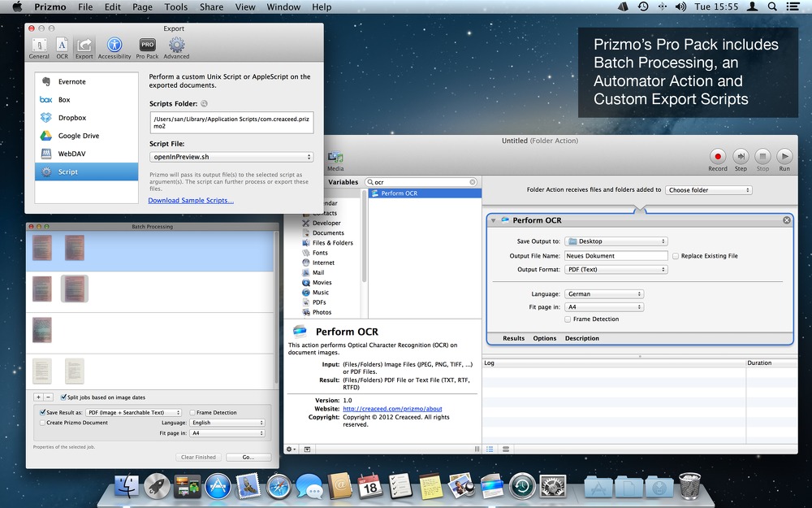The height and width of the screenshot is (508, 812).
Task: Open the Share menu
Action: tap(211, 7)
